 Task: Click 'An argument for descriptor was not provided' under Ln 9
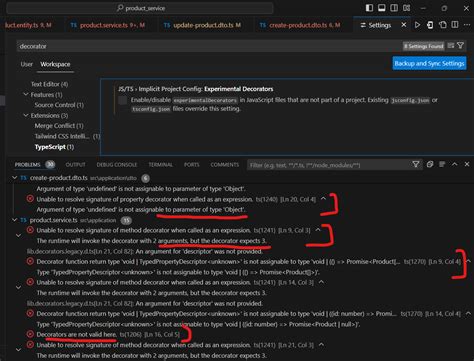coord(199,251)
